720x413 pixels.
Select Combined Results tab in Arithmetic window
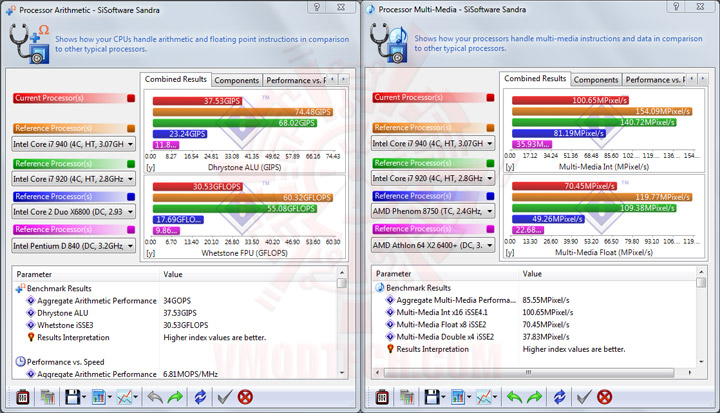click(x=176, y=79)
